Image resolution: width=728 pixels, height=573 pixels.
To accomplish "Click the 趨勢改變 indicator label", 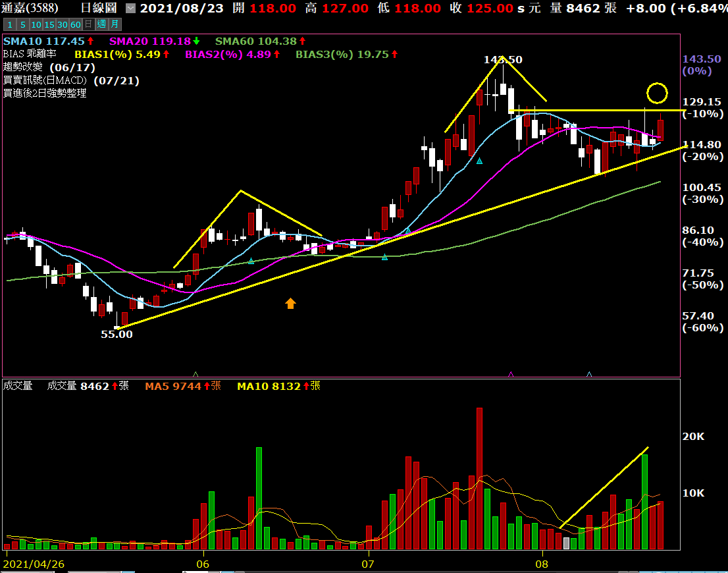I will tap(23, 67).
